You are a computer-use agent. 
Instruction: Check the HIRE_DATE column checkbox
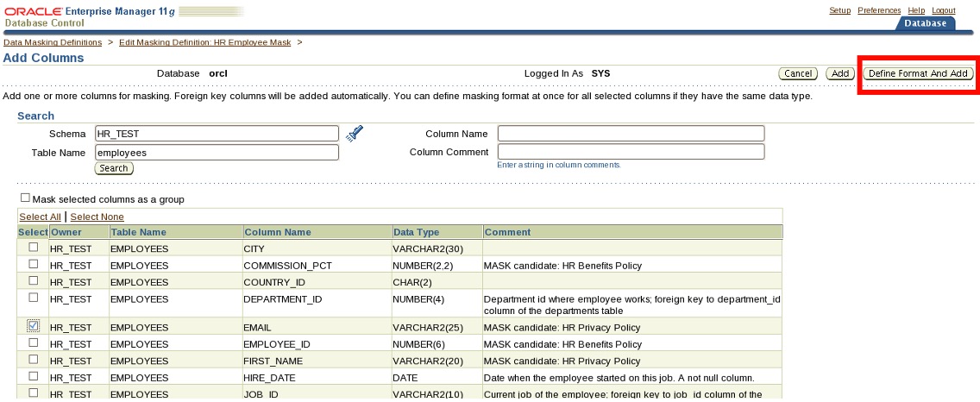click(x=33, y=376)
